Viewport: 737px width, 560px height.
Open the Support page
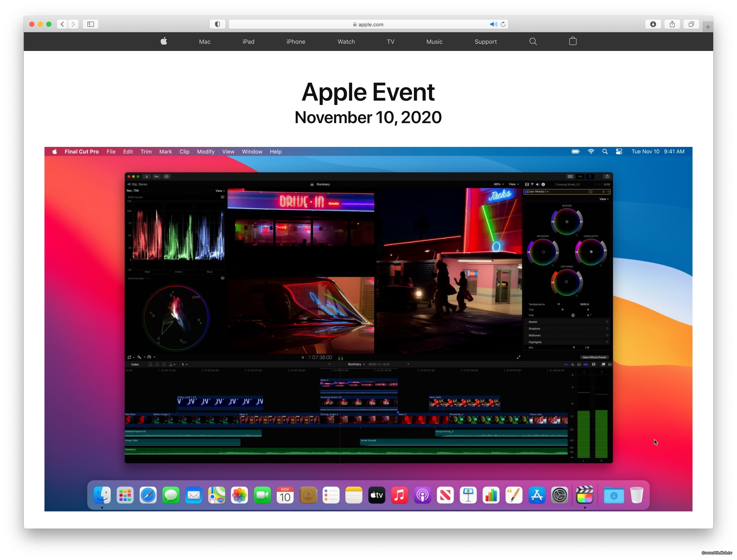[x=485, y=42]
